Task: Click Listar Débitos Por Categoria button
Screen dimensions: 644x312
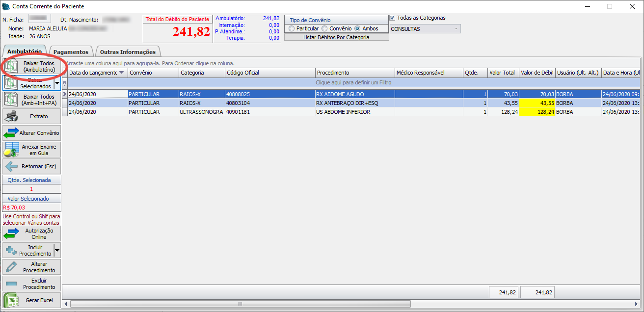Action: [x=336, y=37]
